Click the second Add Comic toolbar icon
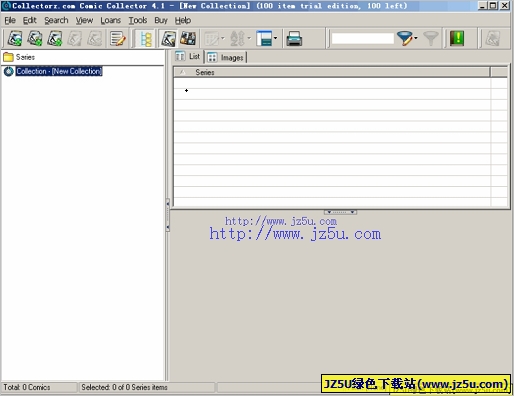 click(35, 39)
